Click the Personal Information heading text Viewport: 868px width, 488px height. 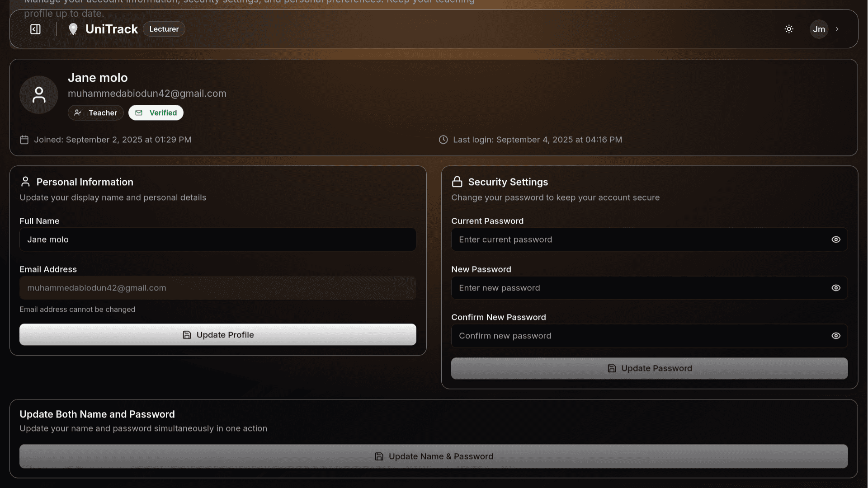click(85, 182)
